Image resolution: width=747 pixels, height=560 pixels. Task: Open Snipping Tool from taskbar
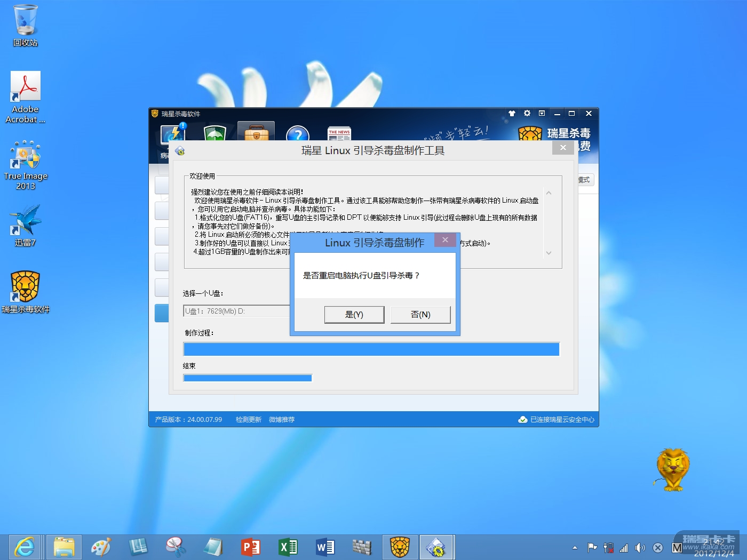click(x=176, y=547)
